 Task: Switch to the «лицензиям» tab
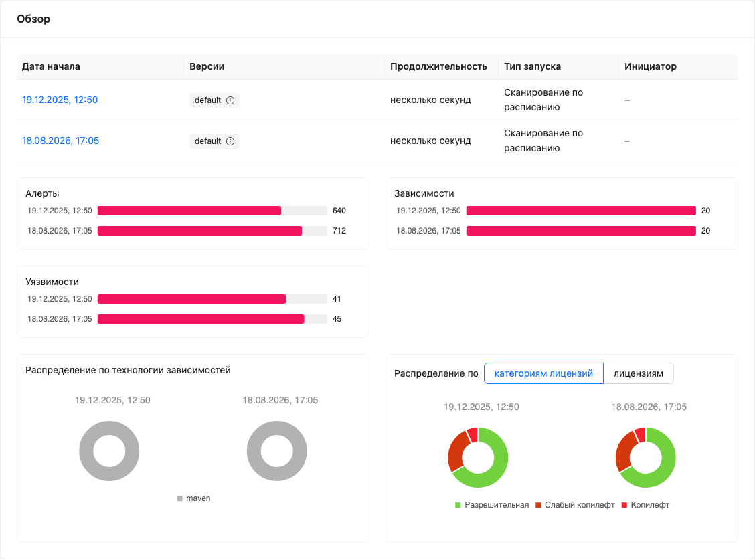click(x=639, y=373)
